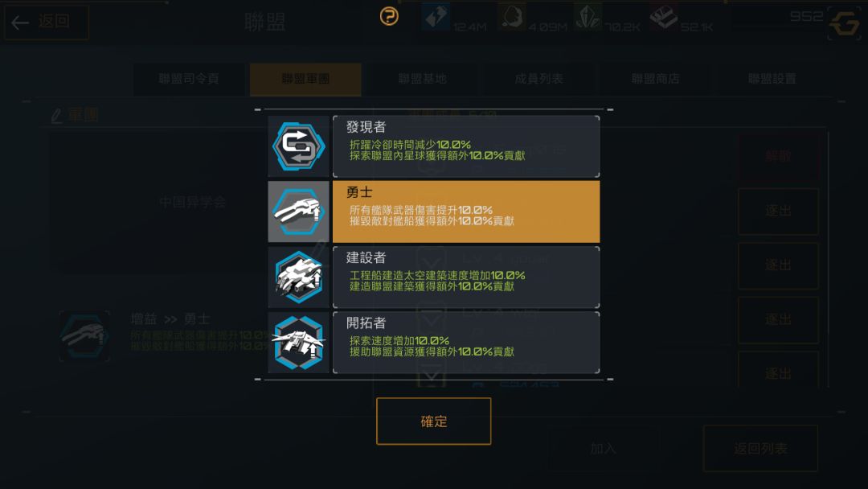Click the edit pencil next to 軍團

(x=56, y=116)
